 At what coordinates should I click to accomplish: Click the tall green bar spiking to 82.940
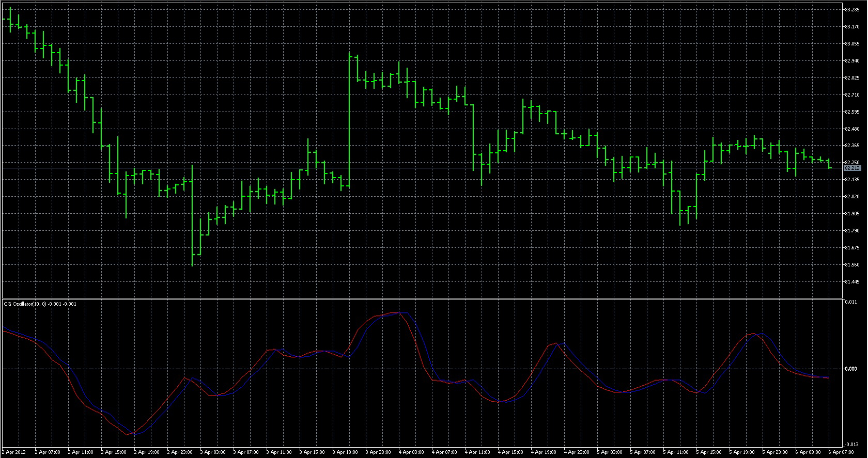[349, 119]
